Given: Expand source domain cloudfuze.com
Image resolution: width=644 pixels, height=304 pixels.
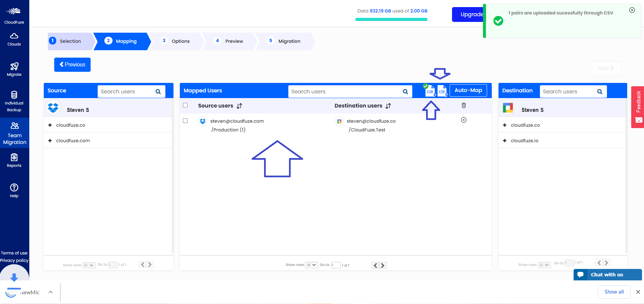Looking at the screenshot, I should click(50, 141).
